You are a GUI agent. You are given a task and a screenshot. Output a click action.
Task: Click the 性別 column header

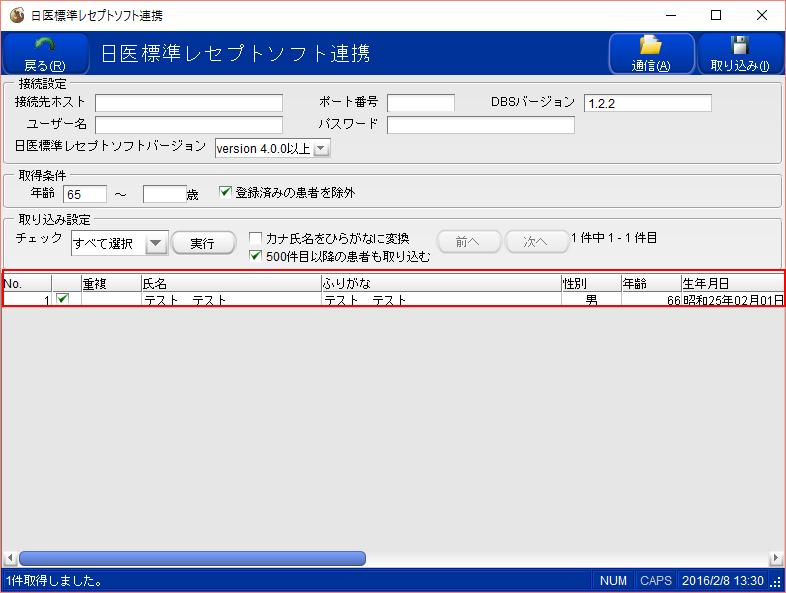(592, 284)
